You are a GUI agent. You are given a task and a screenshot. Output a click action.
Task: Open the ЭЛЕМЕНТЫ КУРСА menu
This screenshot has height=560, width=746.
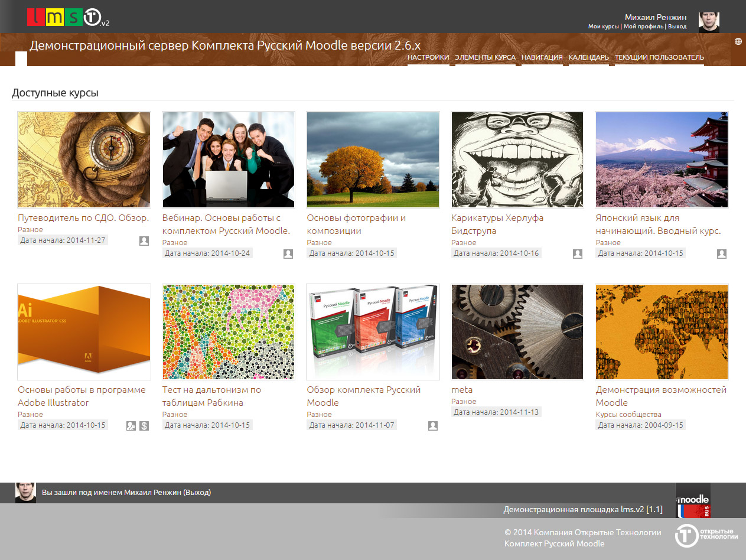pos(485,57)
